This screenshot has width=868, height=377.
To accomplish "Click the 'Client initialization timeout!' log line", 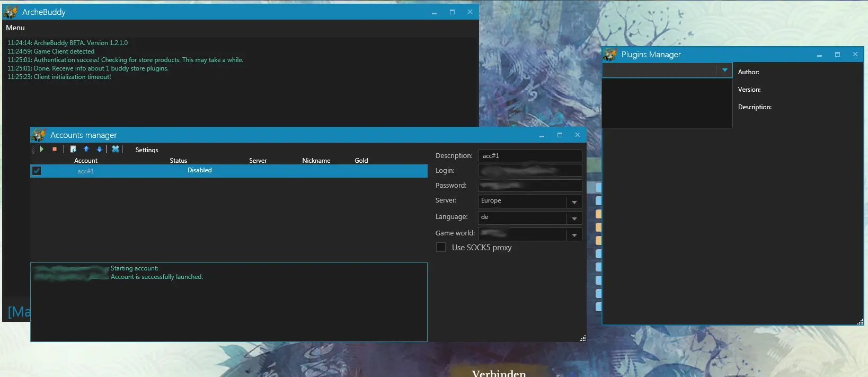I will click(x=59, y=77).
